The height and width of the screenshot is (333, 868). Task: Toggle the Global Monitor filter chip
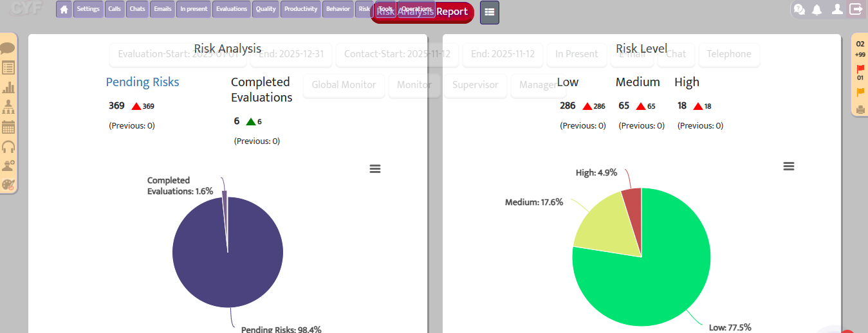(x=344, y=85)
